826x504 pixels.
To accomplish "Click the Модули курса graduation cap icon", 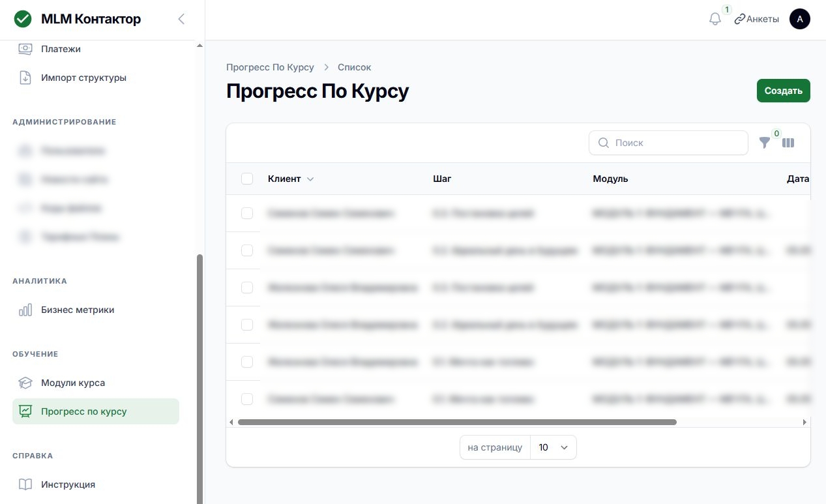I will tap(25, 383).
